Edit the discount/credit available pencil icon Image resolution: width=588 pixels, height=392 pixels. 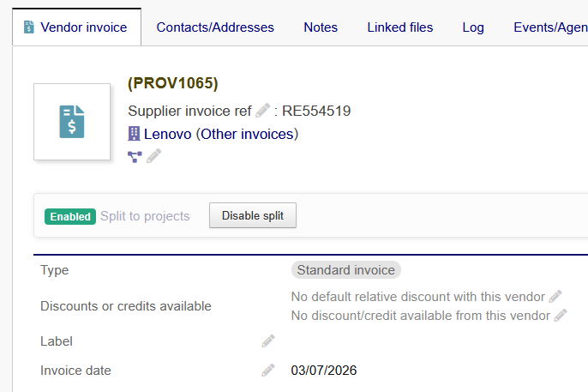click(x=561, y=315)
